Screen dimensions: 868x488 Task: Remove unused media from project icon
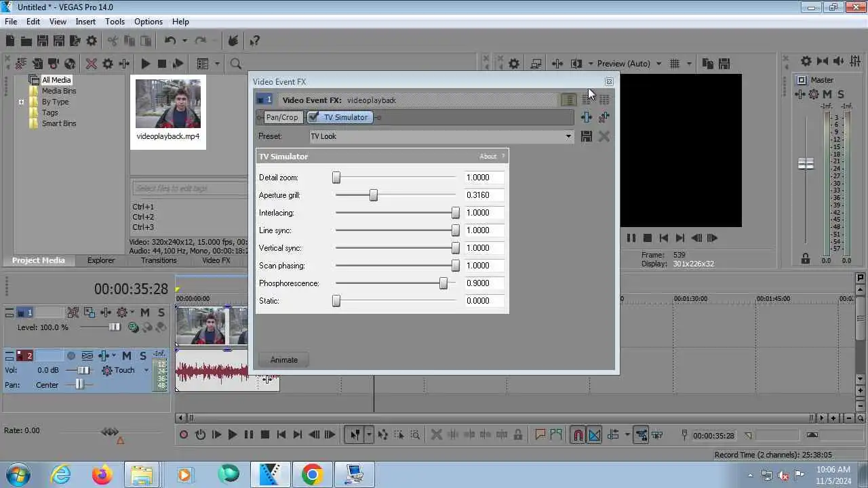[21, 64]
